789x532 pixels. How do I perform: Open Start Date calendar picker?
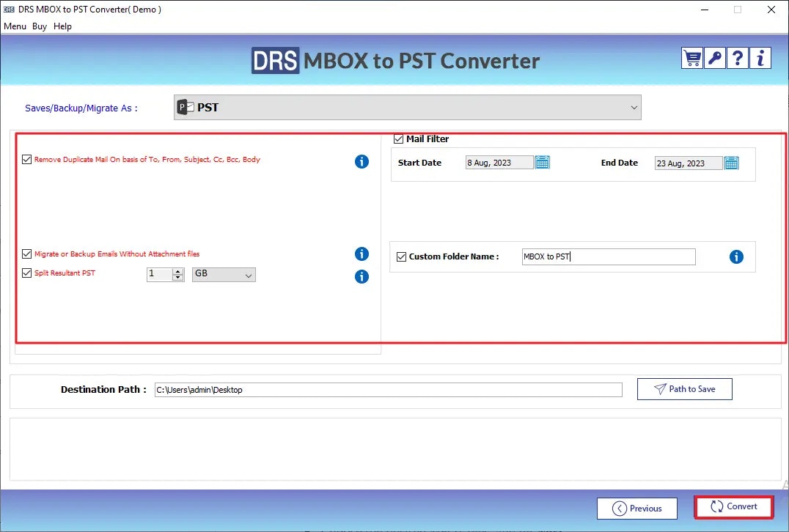coord(542,163)
